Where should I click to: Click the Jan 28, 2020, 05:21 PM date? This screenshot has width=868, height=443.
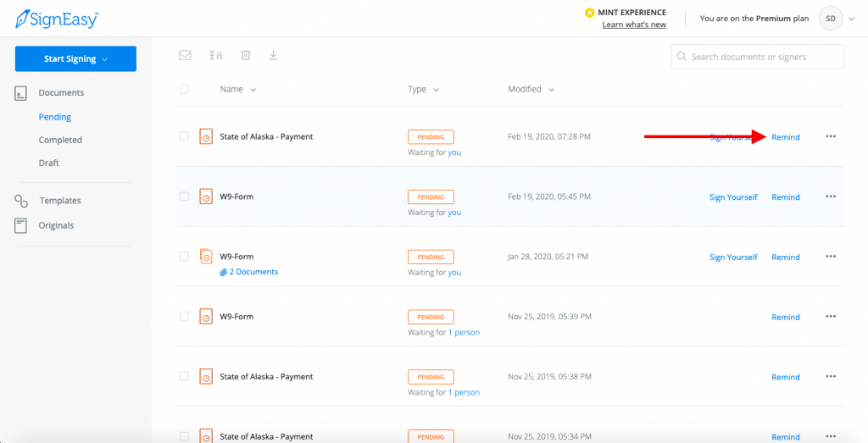(548, 257)
